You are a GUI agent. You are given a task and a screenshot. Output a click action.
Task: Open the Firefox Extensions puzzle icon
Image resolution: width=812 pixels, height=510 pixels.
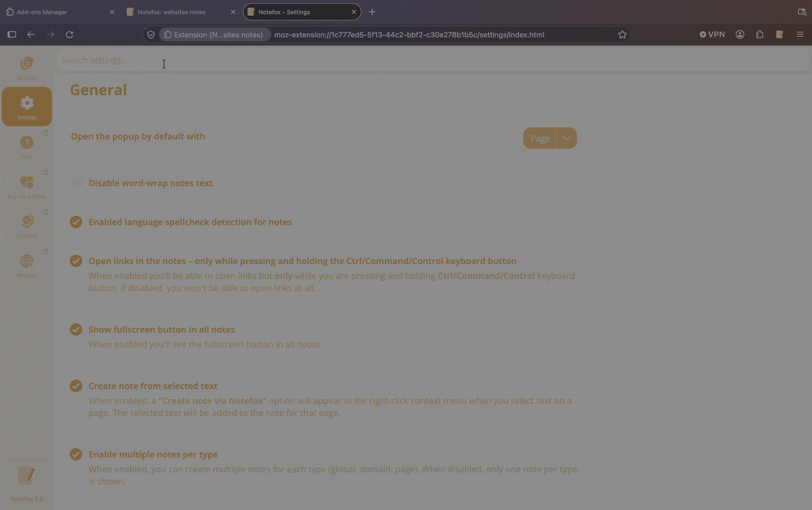coord(759,34)
